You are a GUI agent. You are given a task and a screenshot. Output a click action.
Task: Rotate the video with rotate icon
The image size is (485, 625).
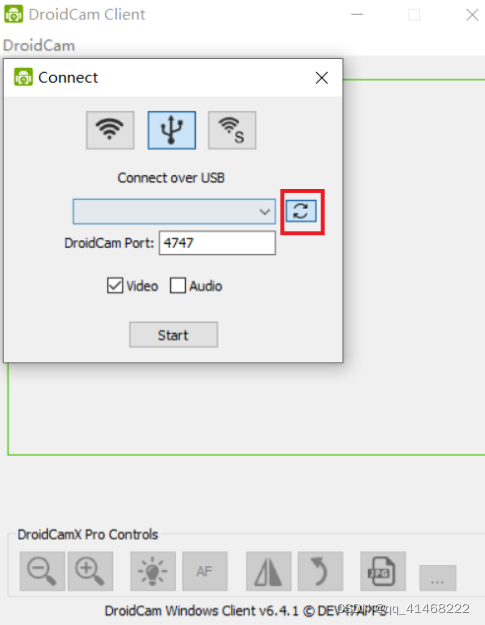pyautogui.click(x=320, y=571)
